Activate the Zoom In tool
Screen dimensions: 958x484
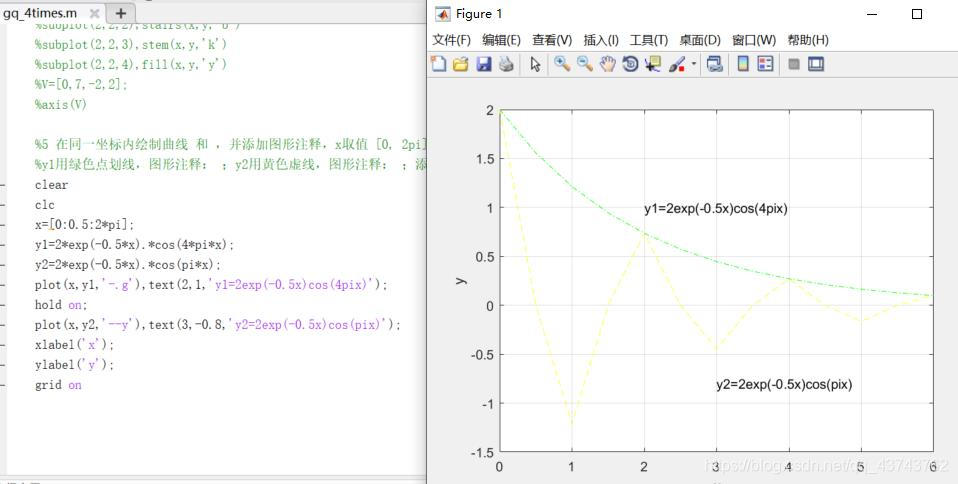coord(562,64)
